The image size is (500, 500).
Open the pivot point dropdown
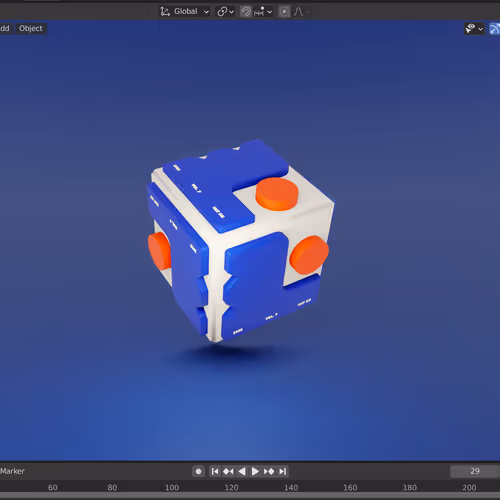point(226,12)
